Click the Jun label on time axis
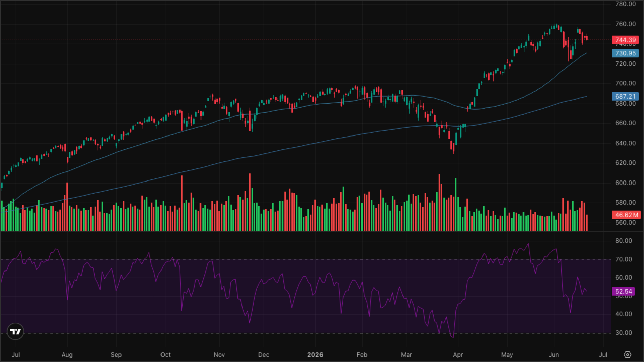The height and width of the screenshot is (362, 644). pyautogui.click(x=554, y=355)
